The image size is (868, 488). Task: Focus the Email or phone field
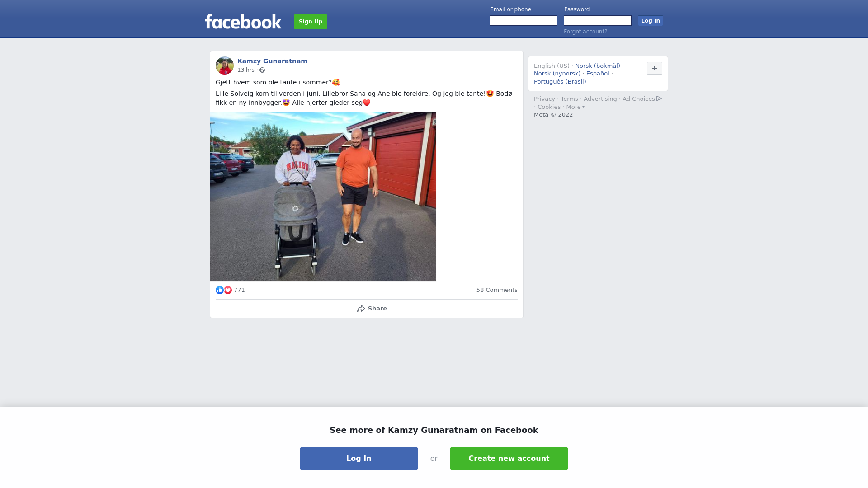pos(524,21)
